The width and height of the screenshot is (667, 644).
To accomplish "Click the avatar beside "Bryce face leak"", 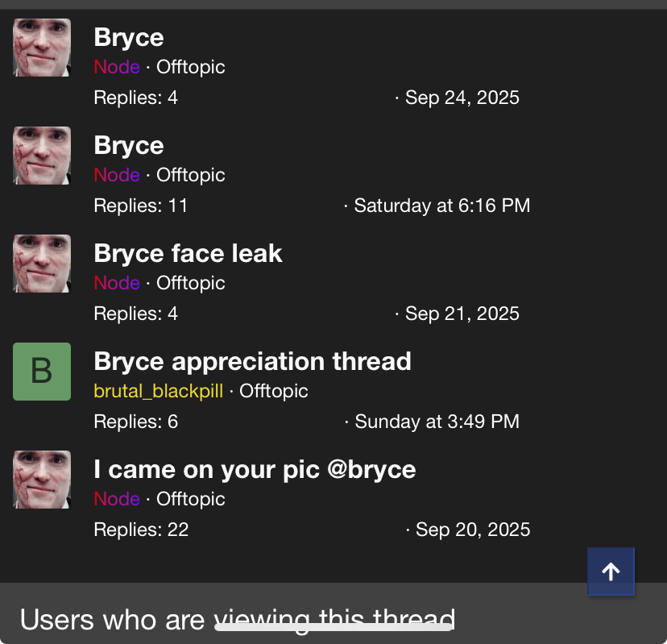I will point(42,264).
